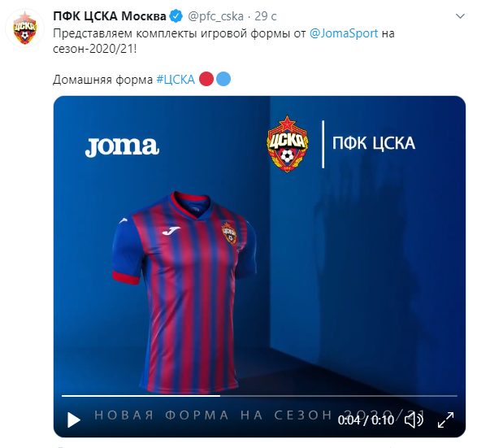
Task: Mute the video with the speaker icon
Action: 414,420
